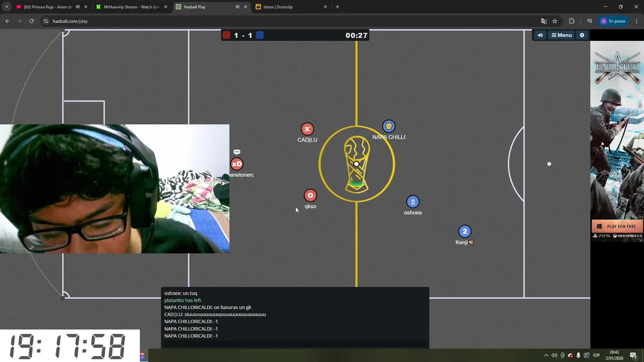Open OneDrive cloud tray icon
The image size is (644, 362).
tap(571, 355)
